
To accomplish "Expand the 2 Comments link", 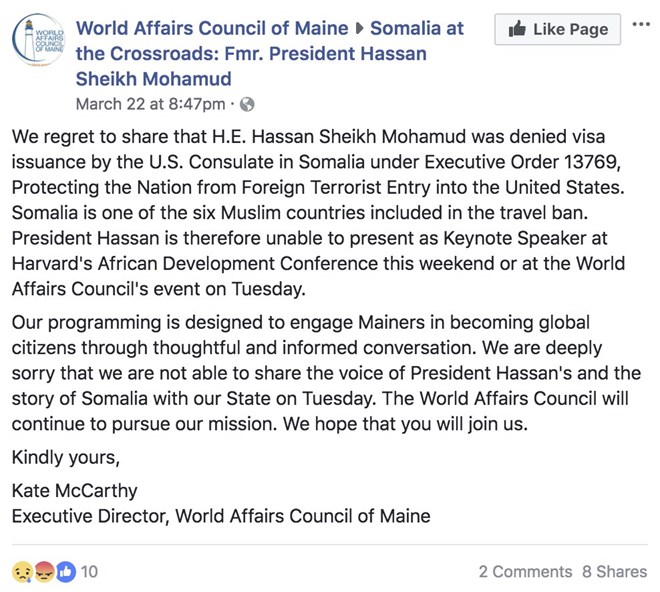I will click(524, 572).
